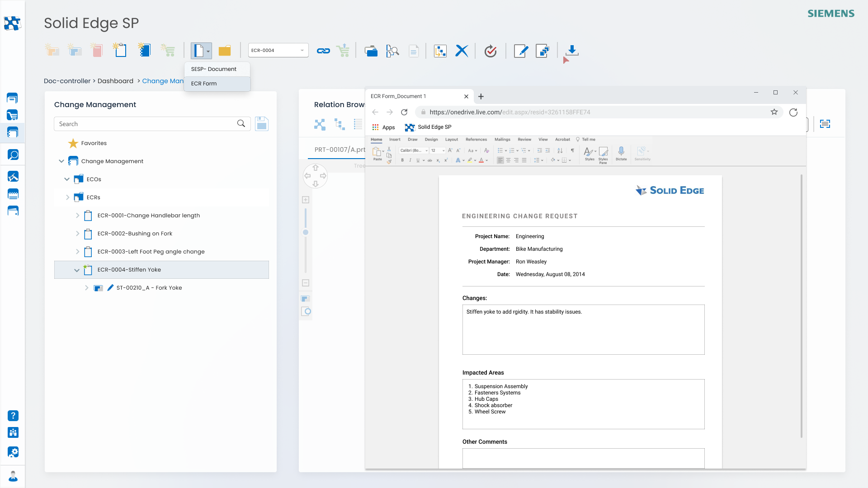Select SESP- Document menu entry
Image resolution: width=868 pixels, height=488 pixels.
[217, 69]
